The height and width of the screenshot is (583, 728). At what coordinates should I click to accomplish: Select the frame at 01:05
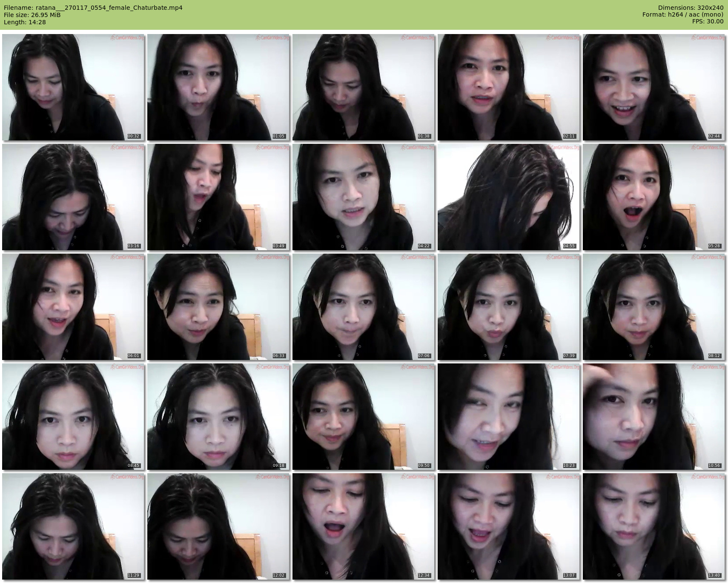pos(218,87)
